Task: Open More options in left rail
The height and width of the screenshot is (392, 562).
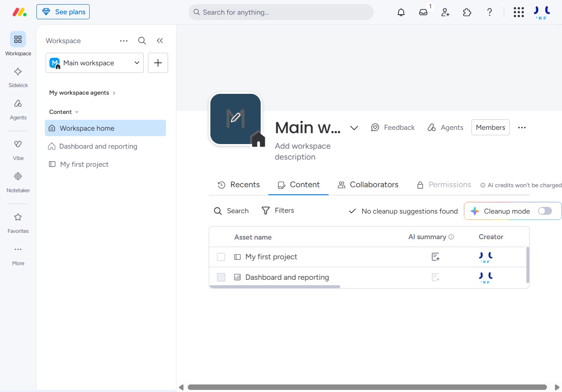Action: click(x=18, y=255)
